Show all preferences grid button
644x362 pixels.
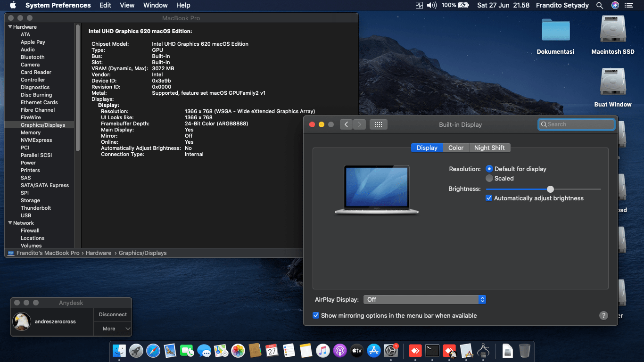[379, 124]
